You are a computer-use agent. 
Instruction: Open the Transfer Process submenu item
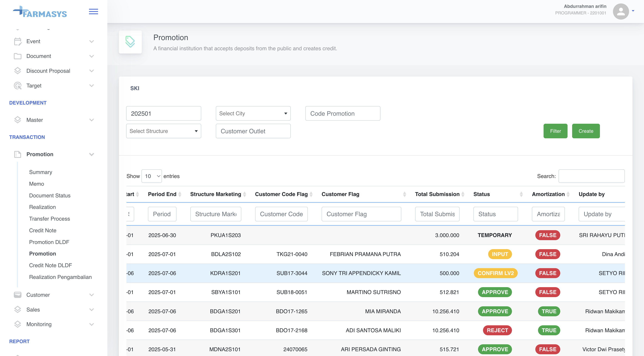(x=49, y=219)
